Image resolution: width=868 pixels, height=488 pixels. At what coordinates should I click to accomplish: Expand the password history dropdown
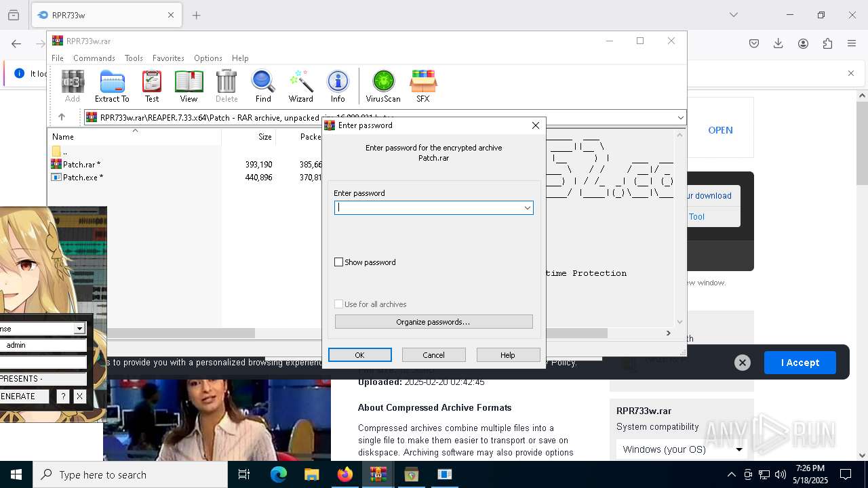[x=527, y=208]
